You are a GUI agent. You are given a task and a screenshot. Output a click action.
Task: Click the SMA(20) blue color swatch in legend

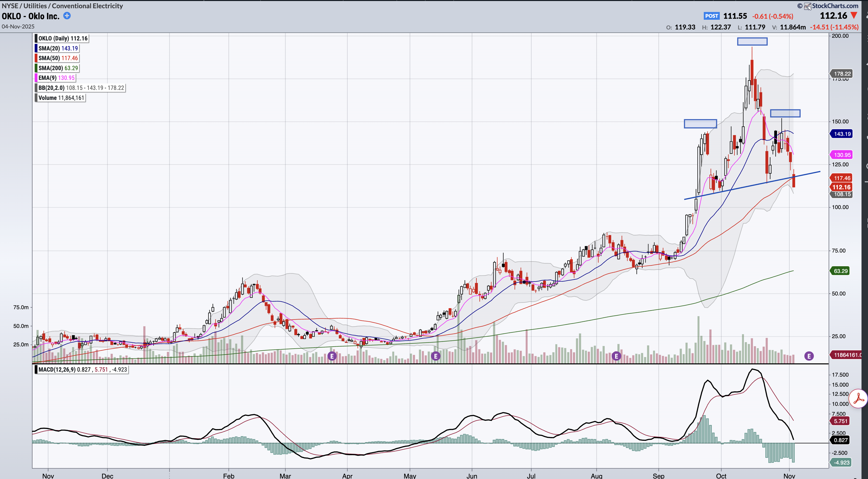click(36, 48)
